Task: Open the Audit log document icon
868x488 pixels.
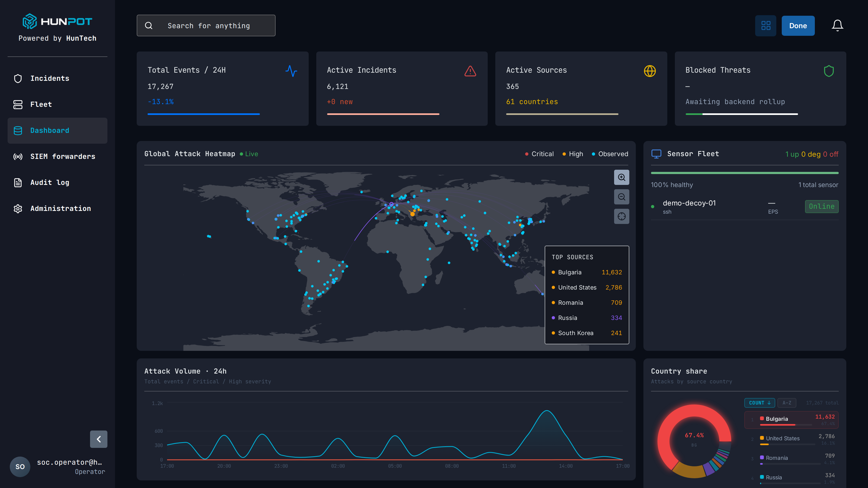Action: [18, 182]
